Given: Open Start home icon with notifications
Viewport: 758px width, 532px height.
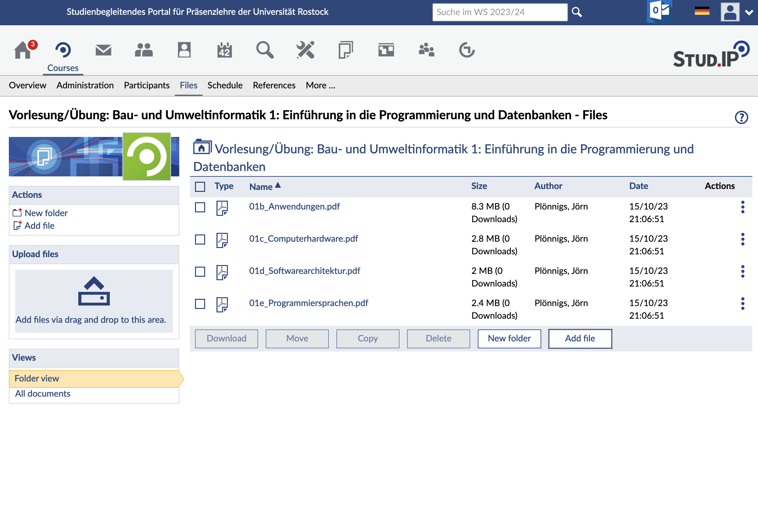Looking at the screenshot, I should pyautogui.click(x=23, y=50).
